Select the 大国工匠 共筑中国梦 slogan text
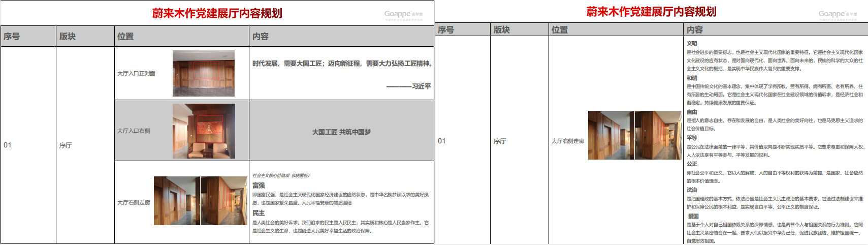 pos(341,132)
